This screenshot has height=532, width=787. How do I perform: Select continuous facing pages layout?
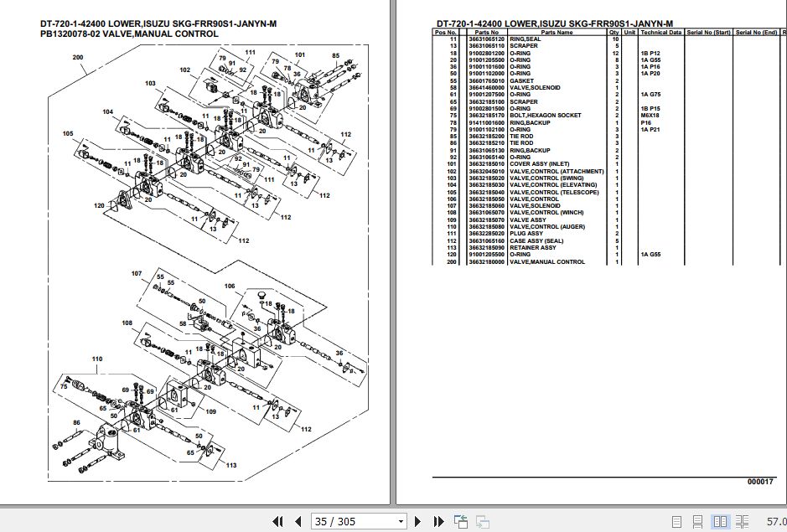742,521
